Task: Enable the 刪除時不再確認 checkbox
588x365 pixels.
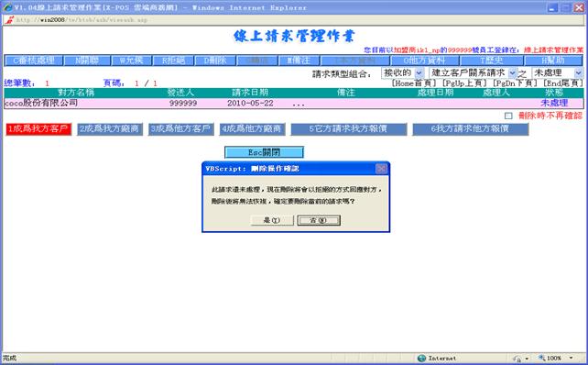Action: (x=508, y=116)
